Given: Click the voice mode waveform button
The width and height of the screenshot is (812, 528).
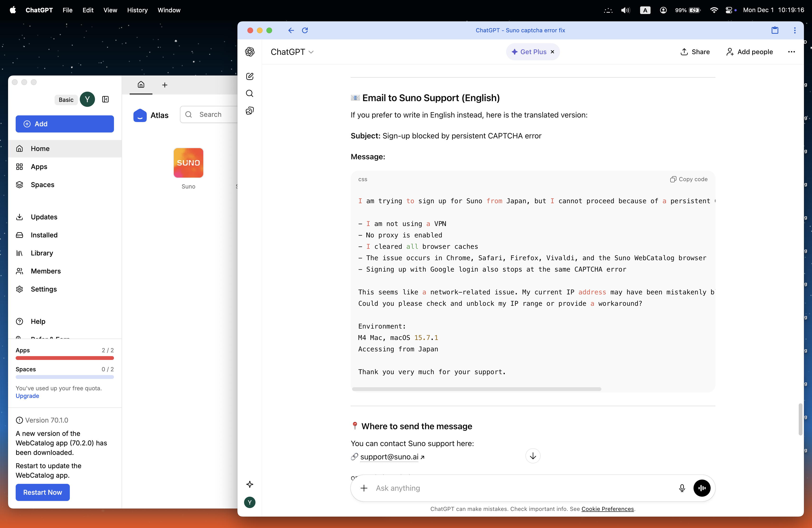Looking at the screenshot, I should coord(702,488).
